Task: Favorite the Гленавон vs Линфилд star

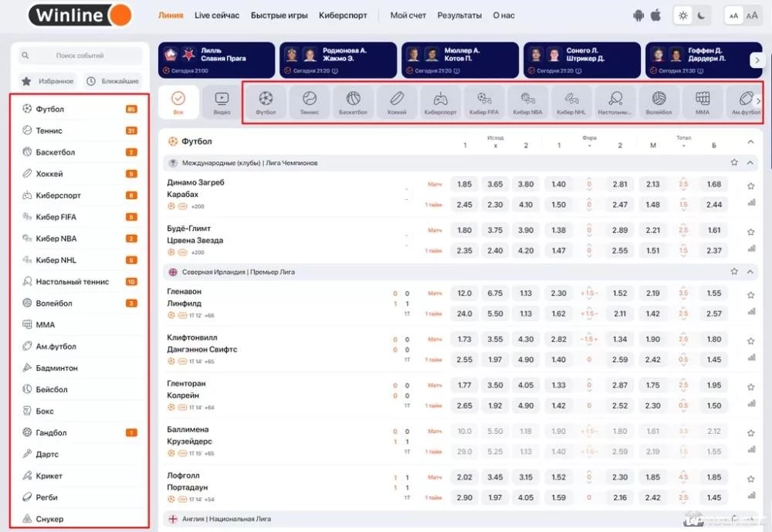Action: (x=751, y=295)
